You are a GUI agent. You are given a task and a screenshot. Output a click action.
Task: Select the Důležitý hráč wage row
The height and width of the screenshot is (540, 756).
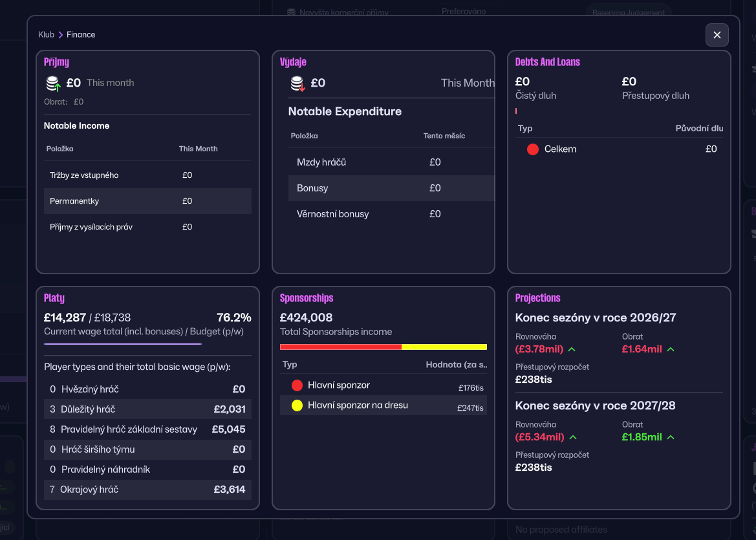147,409
